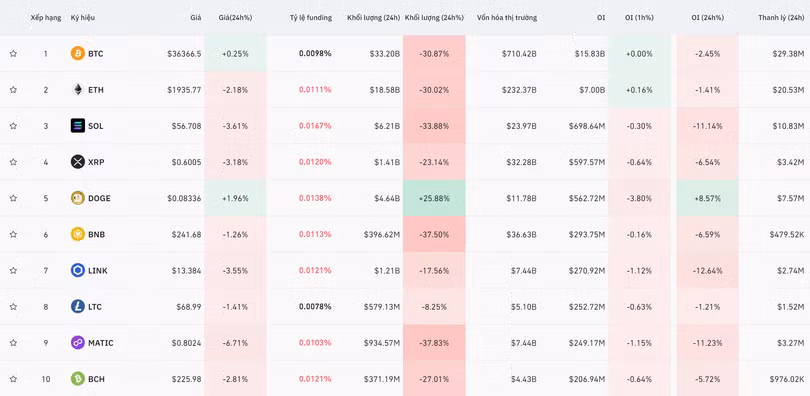Favorite DOGE with its star toggle
The width and height of the screenshot is (810, 396).
click(x=13, y=198)
